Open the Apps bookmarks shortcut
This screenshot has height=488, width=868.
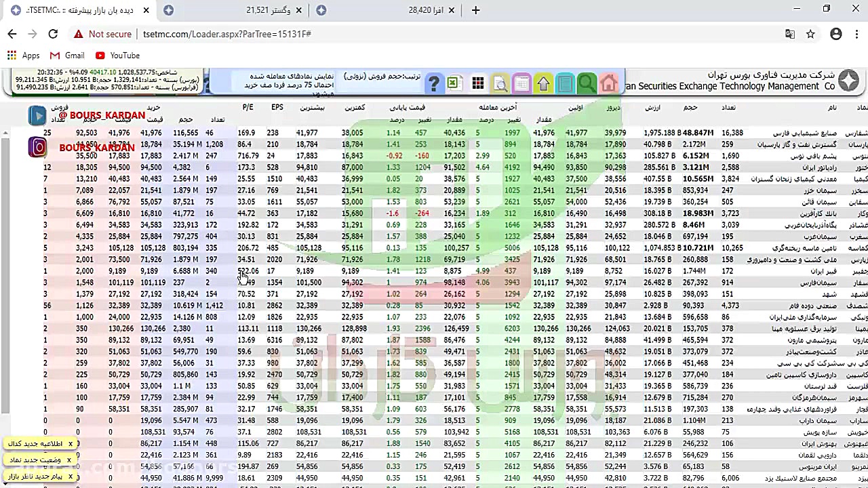coord(24,56)
